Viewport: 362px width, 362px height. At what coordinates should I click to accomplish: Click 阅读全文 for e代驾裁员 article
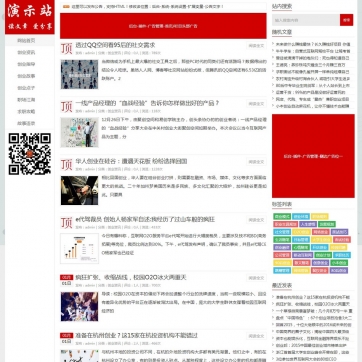click(256, 220)
